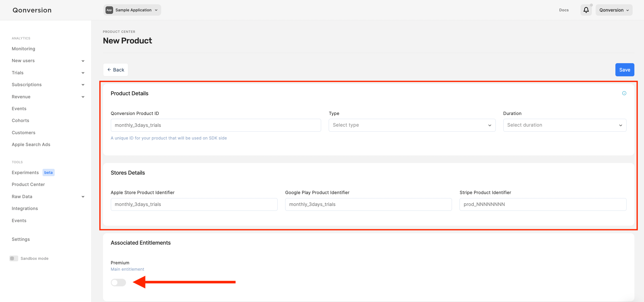Click the notification bell icon
The width and height of the screenshot is (644, 302).
[586, 10]
